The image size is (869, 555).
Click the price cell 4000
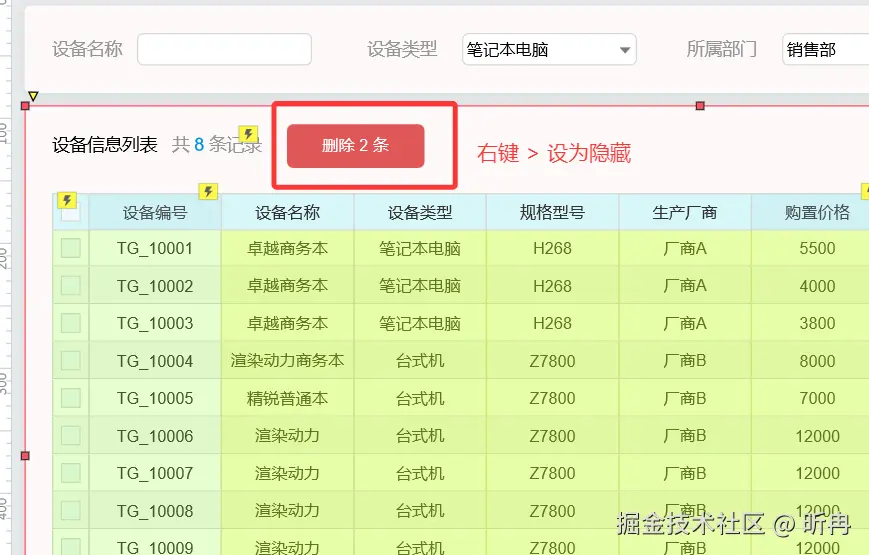click(811, 286)
